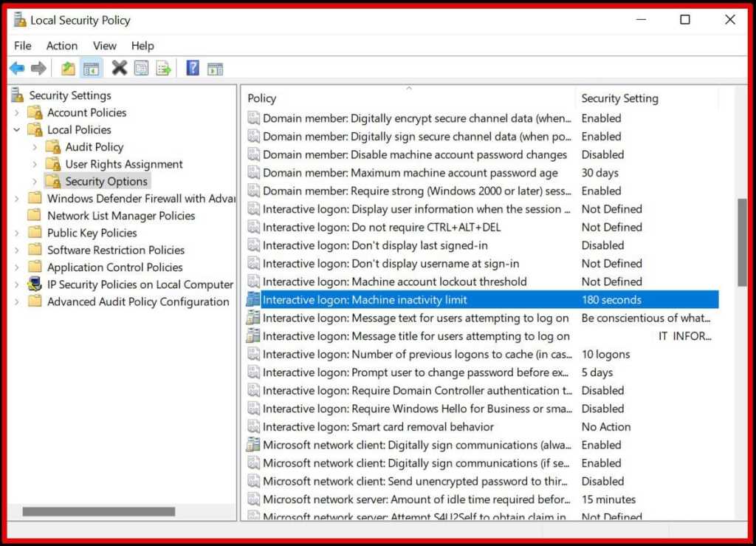Click the policy list vertical scrollbar thumb
The height and width of the screenshot is (546, 756).
pos(741,242)
